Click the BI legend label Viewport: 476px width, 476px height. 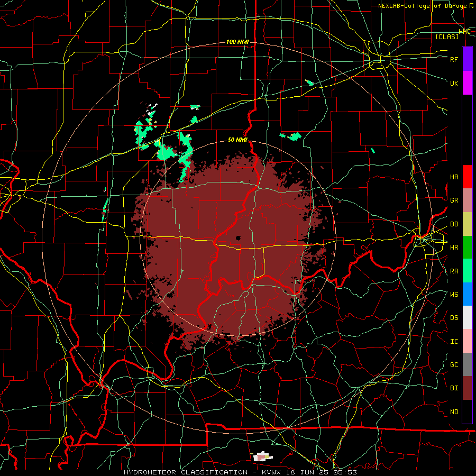point(454,388)
